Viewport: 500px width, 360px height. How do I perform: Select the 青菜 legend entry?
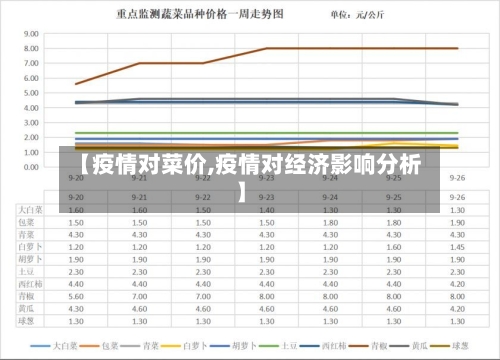(140, 346)
